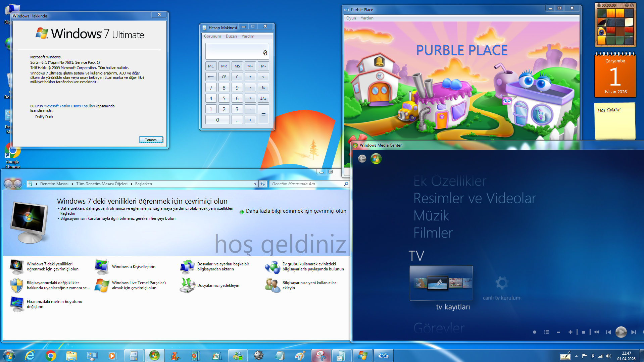The image size is (644, 362).
Task: Click the canlı tv kurulumu gear icon
Action: coord(502,283)
